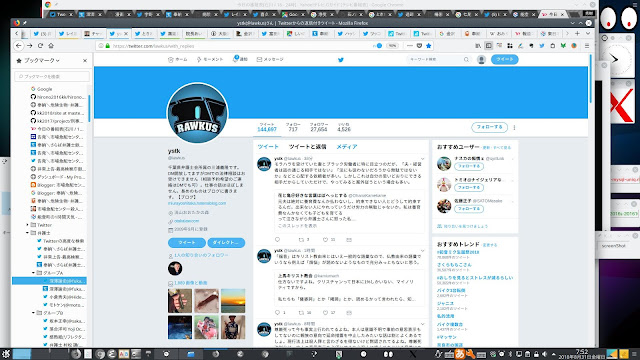
Task: Click the blue Tweet button in header
Action: point(504,59)
